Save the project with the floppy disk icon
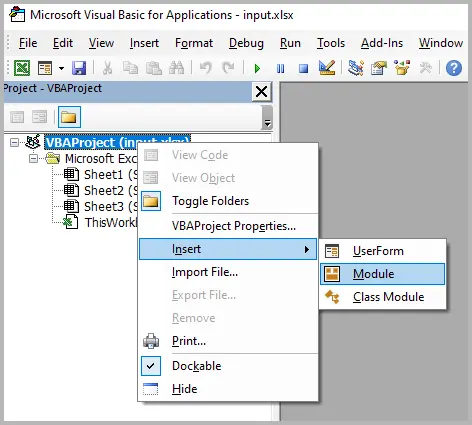 [x=79, y=68]
